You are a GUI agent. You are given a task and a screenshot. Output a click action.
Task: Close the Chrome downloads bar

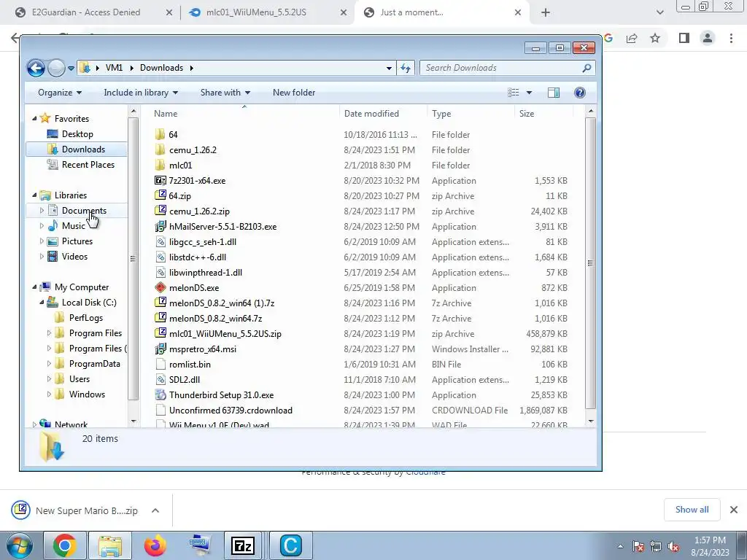734,510
